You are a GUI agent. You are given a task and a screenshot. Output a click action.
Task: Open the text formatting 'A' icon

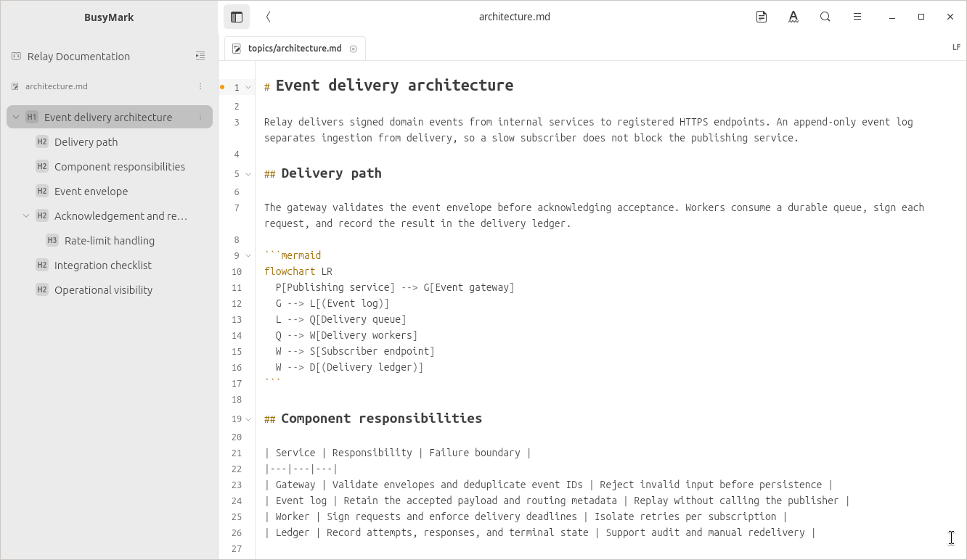pos(793,17)
